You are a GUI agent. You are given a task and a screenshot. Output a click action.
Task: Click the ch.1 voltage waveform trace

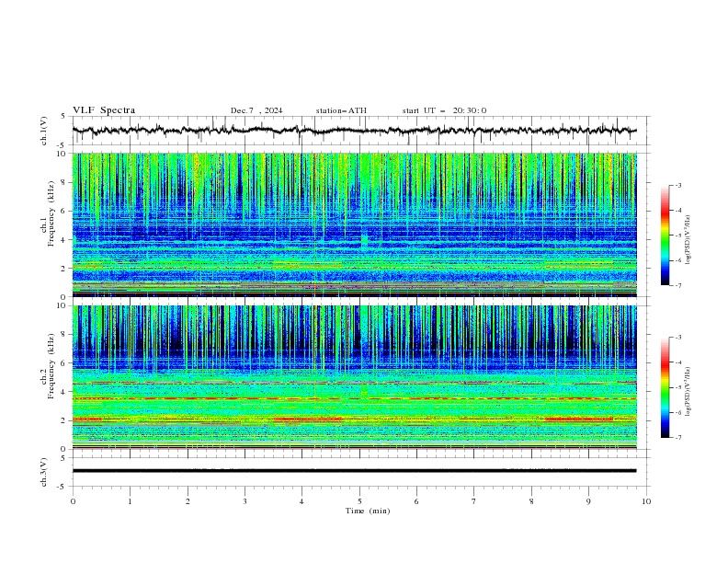click(x=354, y=131)
